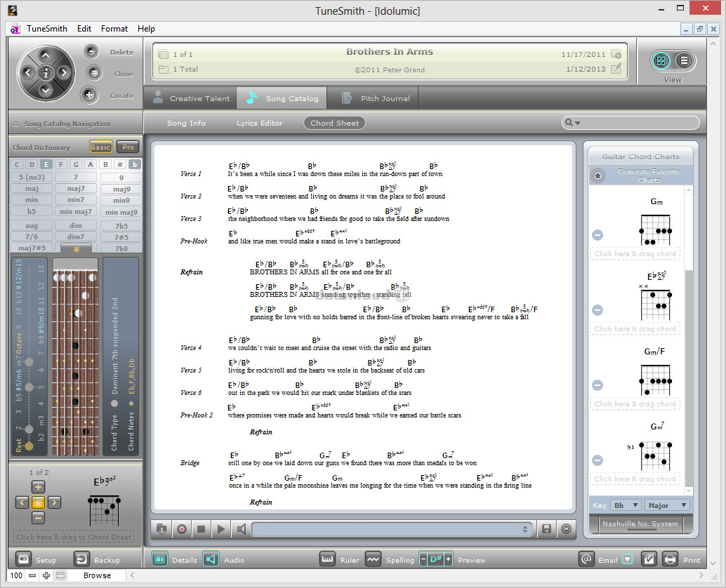The height and width of the screenshot is (588, 726).
Task: Open the Key Bb dropdown
Action: tap(626, 505)
